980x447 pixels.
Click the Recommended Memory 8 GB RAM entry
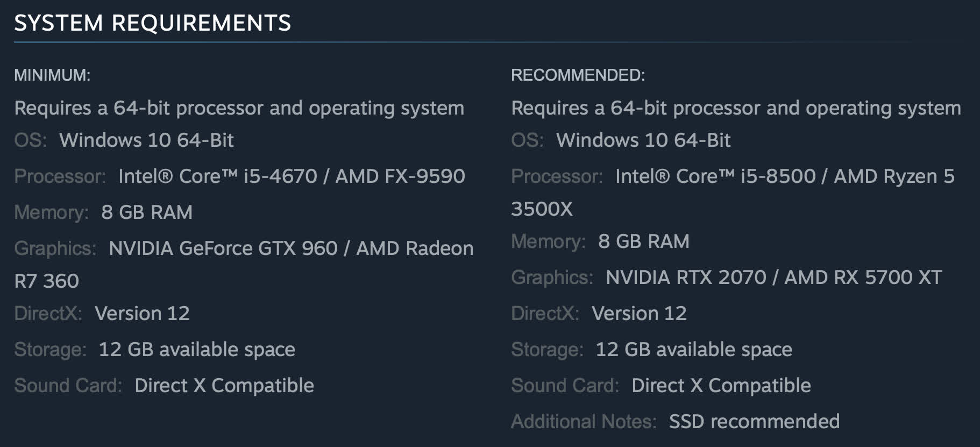tap(643, 242)
